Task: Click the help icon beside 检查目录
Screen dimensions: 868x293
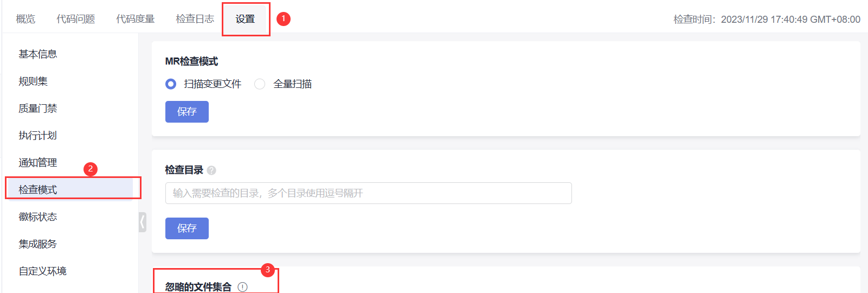Action: click(211, 170)
